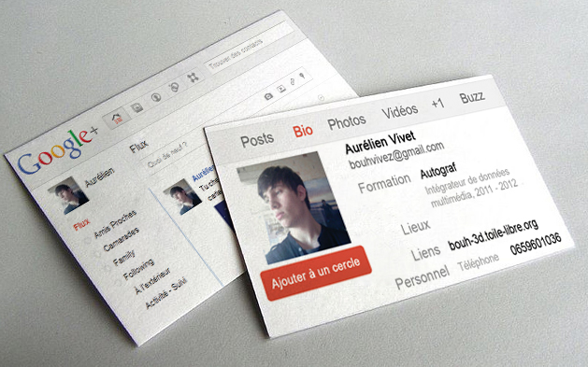
Task: Open the Photos icon in navigation bar
Action: [137, 108]
